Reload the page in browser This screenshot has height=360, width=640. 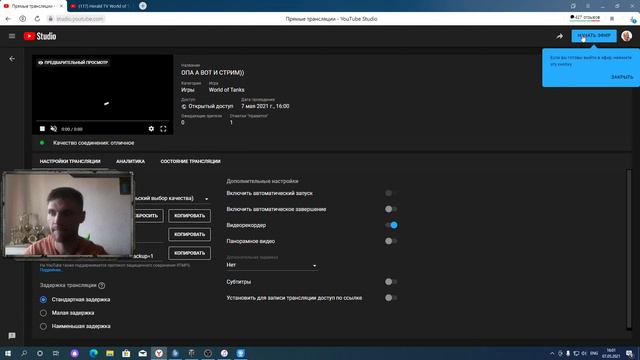point(37,19)
